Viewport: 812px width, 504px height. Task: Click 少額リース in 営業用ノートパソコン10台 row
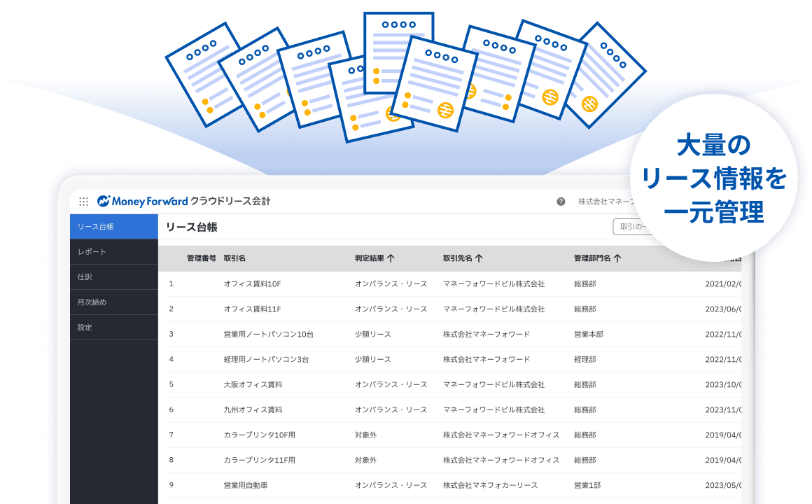coord(373,334)
